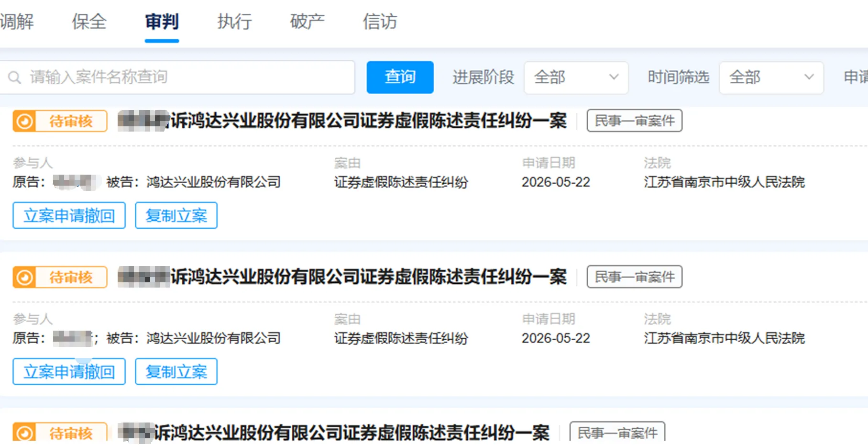Open the 保全 tab
868x445 pixels.
[x=89, y=22]
